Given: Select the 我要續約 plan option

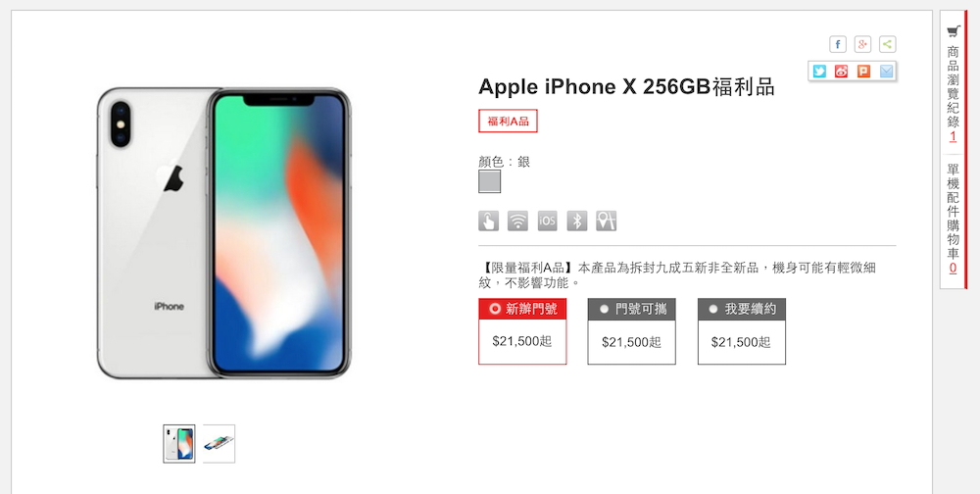Looking at the screenshot, I should point(742,331).
